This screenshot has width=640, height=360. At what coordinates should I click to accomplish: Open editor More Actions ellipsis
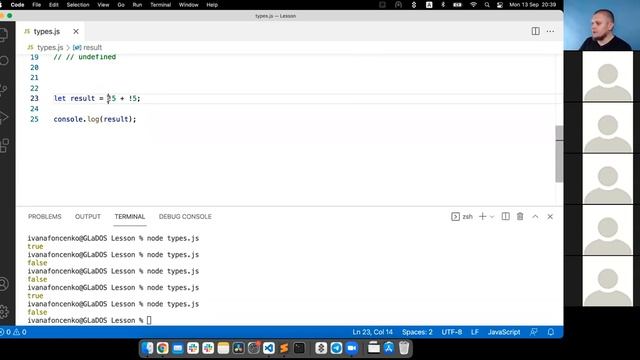(550, 31)
